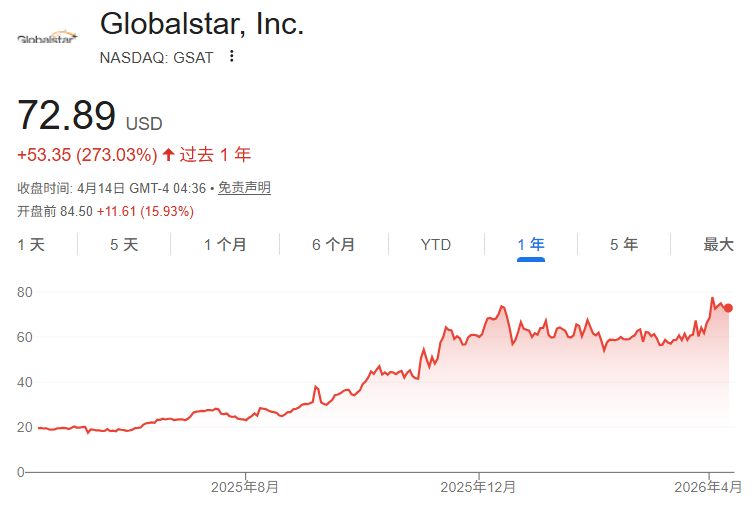Select the 1 天 time range tab
This screenshot has height=513, width=754.
(x=31, y=245)
